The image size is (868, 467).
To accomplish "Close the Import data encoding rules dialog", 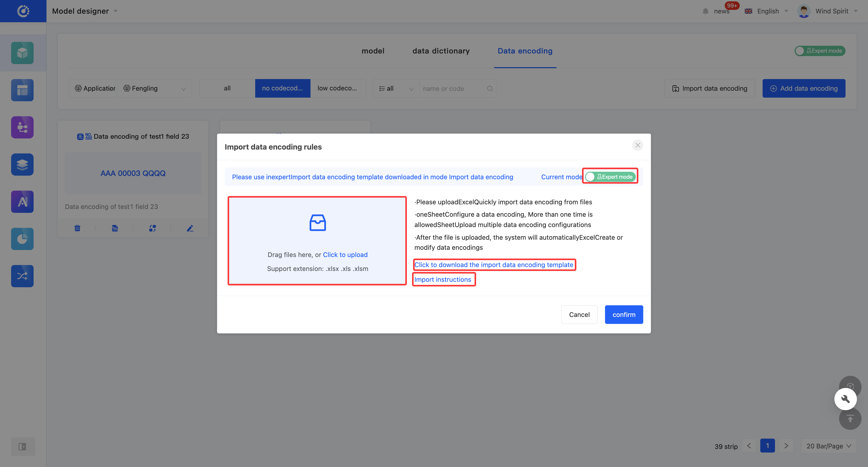I will [x=638, y=146].
